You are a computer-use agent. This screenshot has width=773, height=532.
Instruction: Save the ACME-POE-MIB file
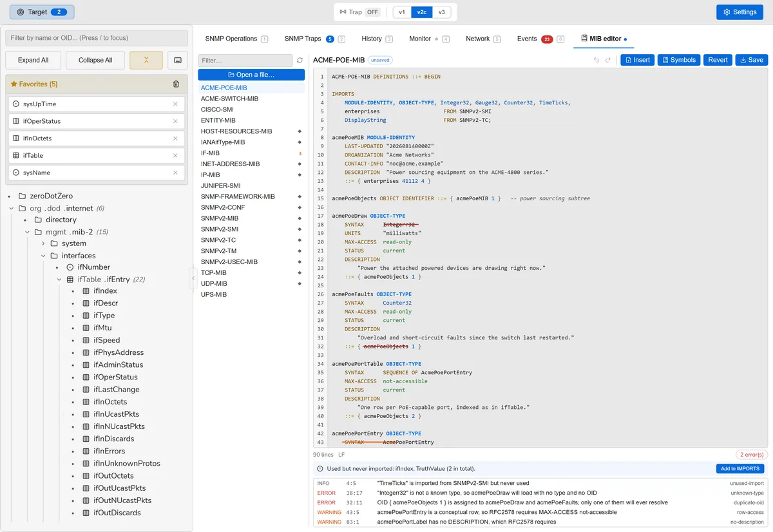coord(752,60)
